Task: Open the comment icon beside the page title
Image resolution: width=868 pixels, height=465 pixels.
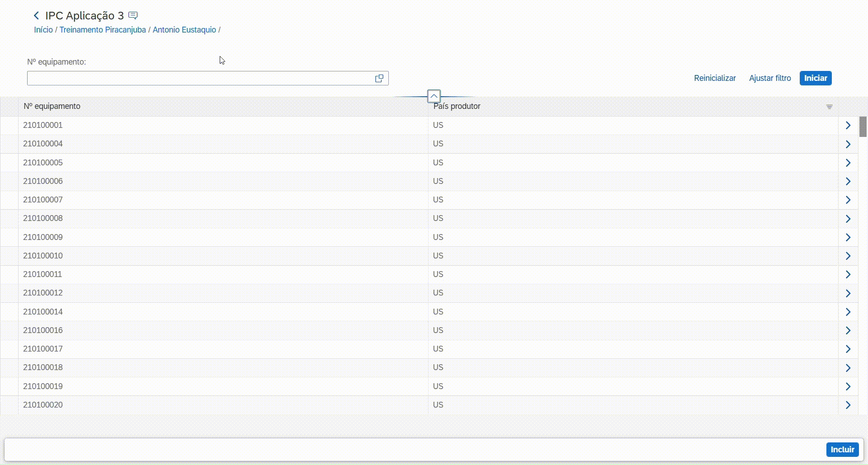Action: pyautogui.click(x=133, y=16)
